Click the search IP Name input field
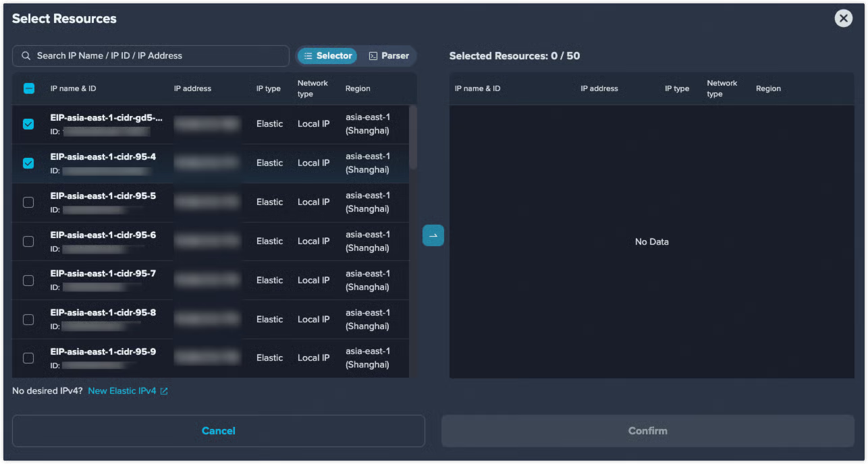Viewport: 868px width, 464px height. 159,56
